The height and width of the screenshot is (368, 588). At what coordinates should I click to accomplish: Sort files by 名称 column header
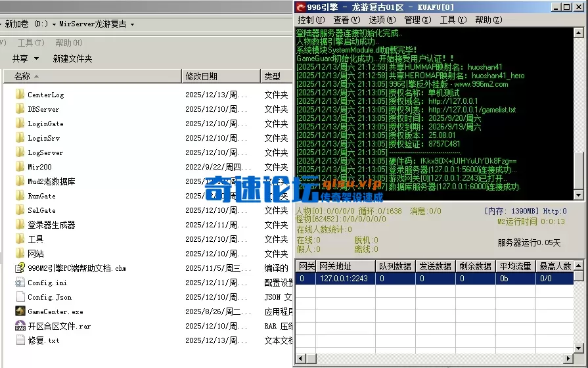click(92, 76)
